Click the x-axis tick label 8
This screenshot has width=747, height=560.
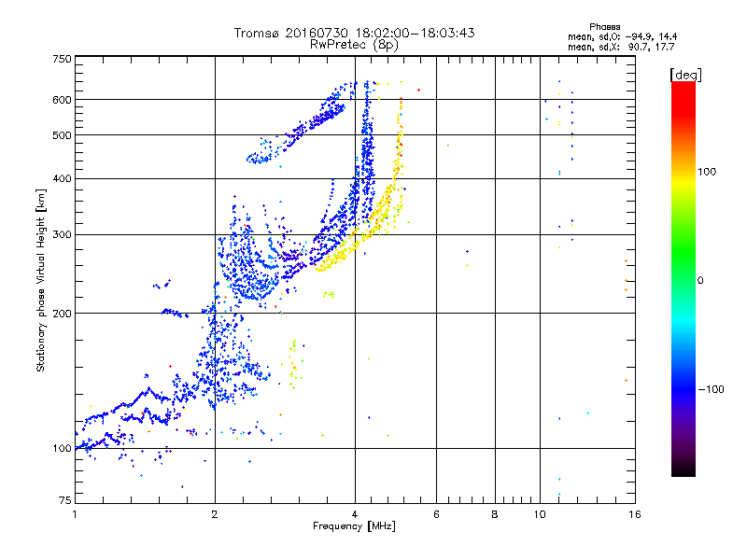point(495,514)
